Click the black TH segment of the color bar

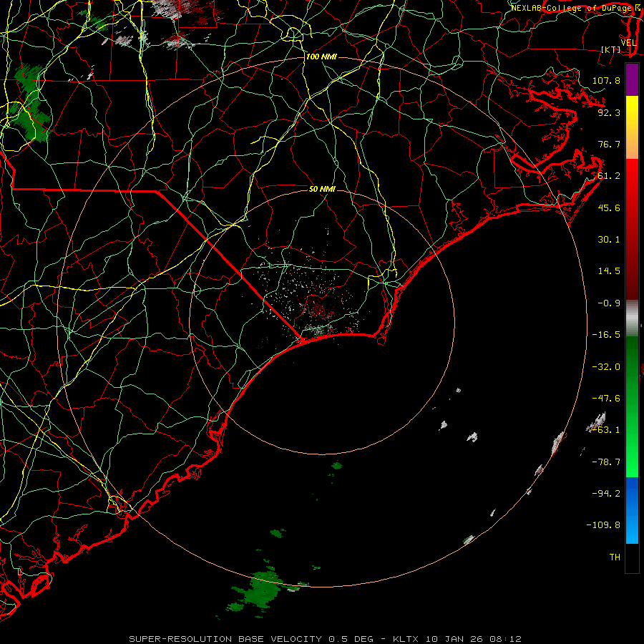[632, 558]
